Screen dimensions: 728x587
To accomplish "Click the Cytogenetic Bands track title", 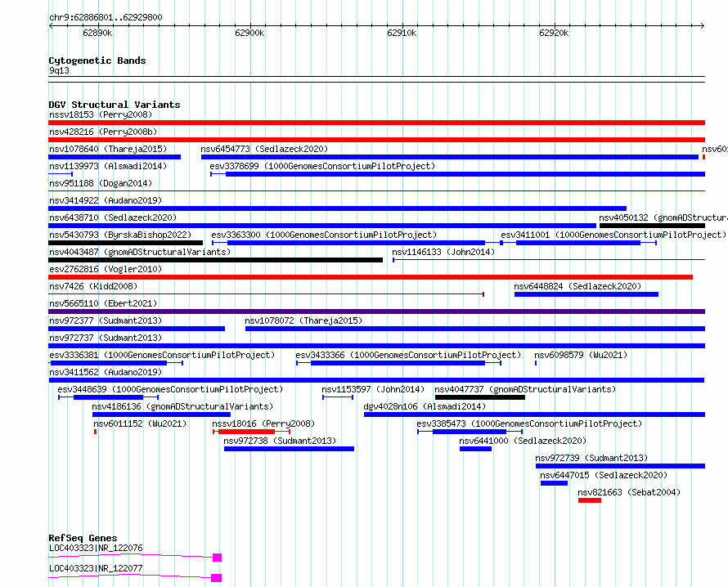I will 97,60.
